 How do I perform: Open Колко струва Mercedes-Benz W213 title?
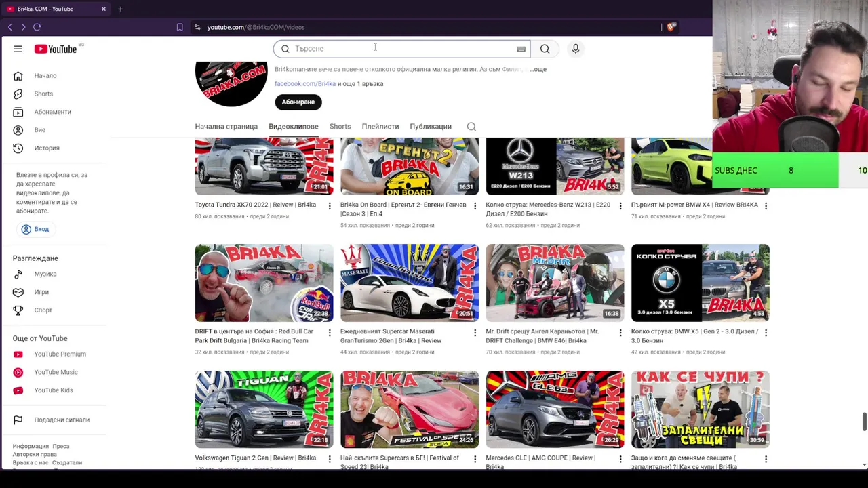coord(548,209)
